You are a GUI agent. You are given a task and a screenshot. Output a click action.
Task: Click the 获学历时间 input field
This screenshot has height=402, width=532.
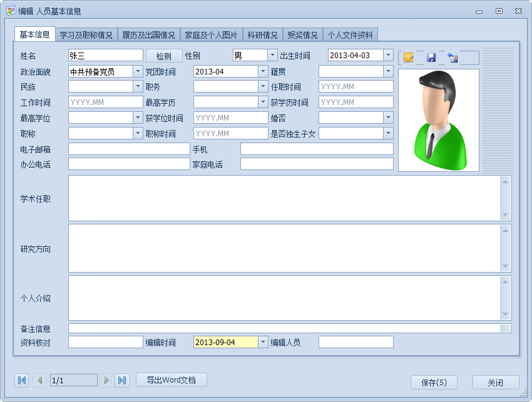(356, 102)
